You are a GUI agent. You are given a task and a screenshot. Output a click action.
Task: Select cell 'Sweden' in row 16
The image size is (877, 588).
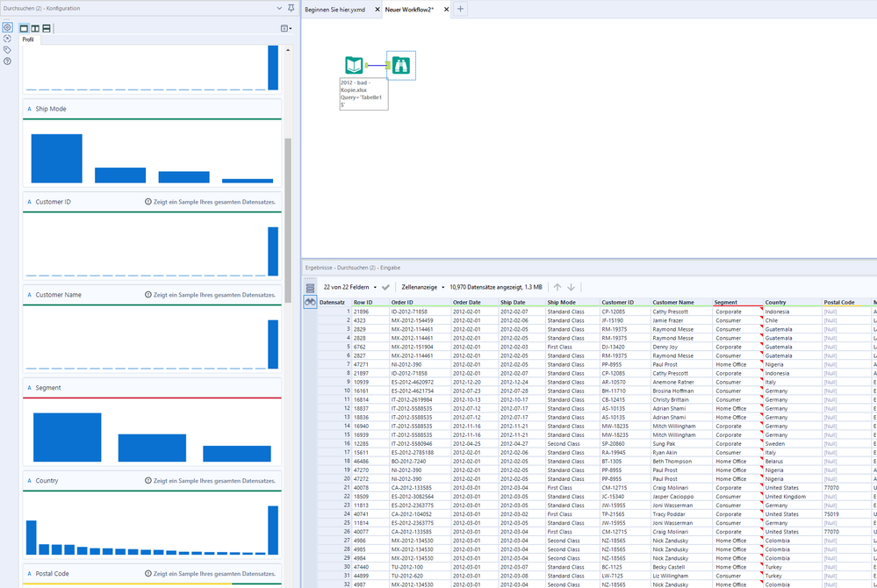(792, 444)
